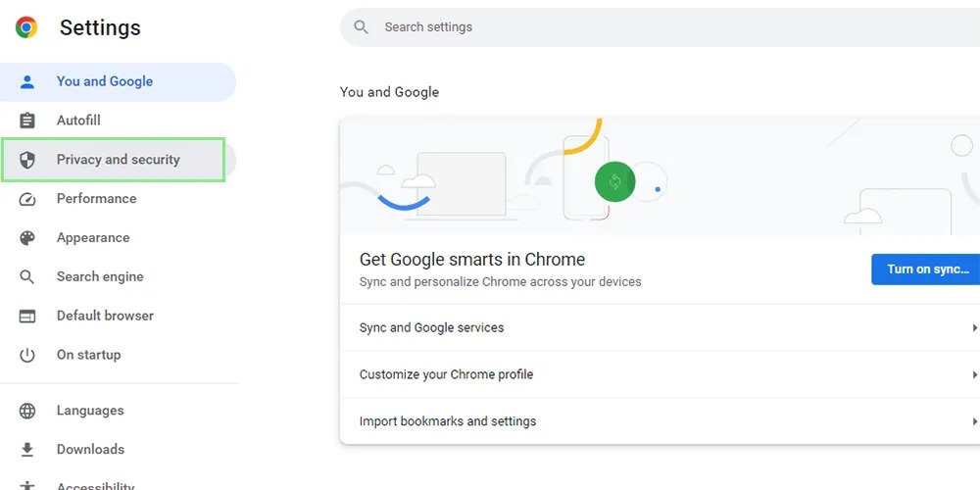Open Customize your Chrome profile row
Screen dimensions: 980x490
[x=657, y=374]
